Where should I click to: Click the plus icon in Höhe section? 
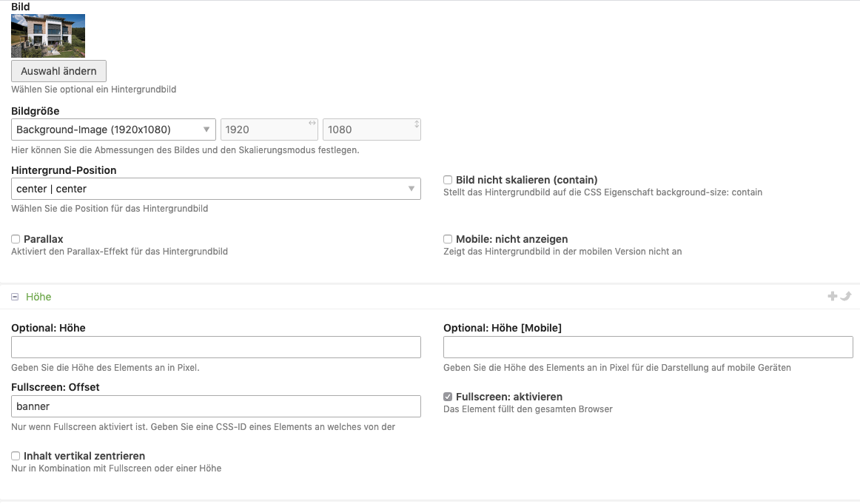pos(833,296)
